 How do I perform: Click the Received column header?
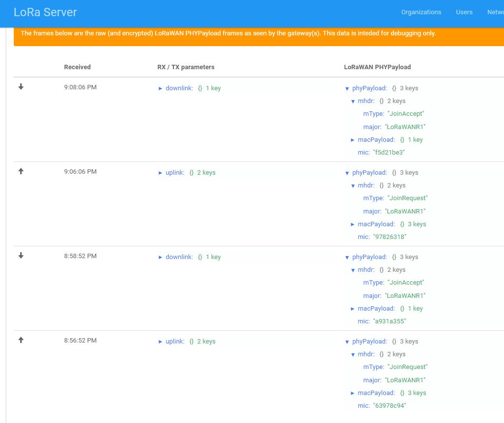pyautogui.click(x=77, y=67)
